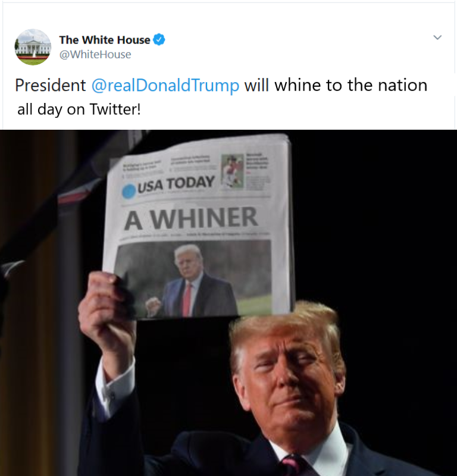The height and width of the screenshot is (476, 457).
Task: Open the @realDonaldTrump mention link
Action: point(165,85)
